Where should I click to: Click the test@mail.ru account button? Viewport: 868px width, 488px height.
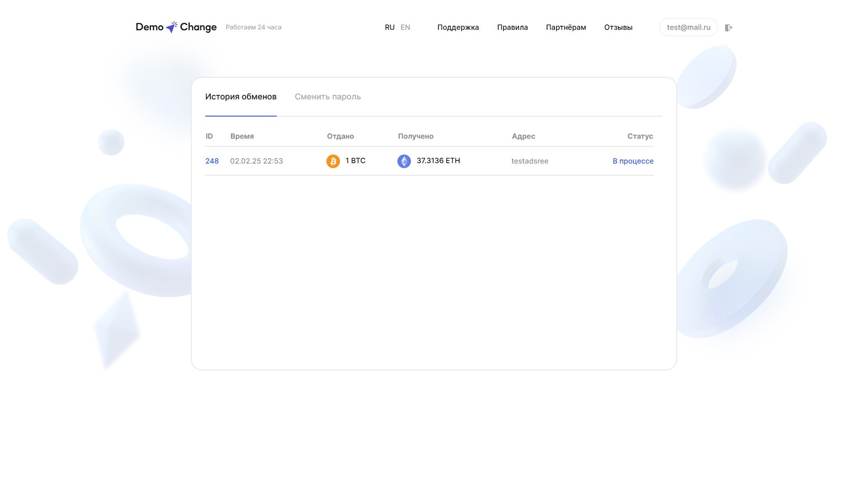pyautogui.click(x=688, y=28)
